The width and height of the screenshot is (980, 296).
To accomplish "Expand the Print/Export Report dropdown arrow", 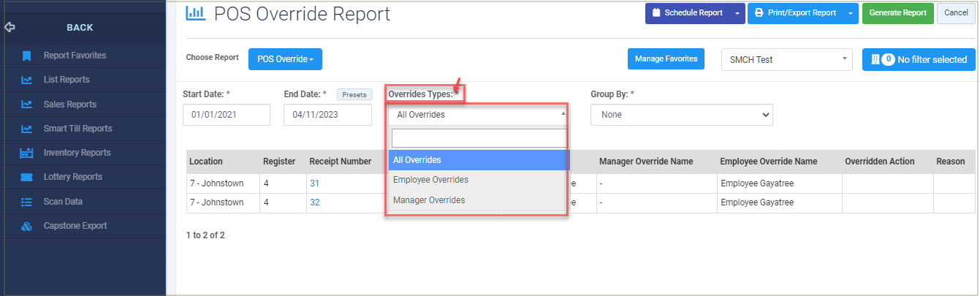I will 851,13.
